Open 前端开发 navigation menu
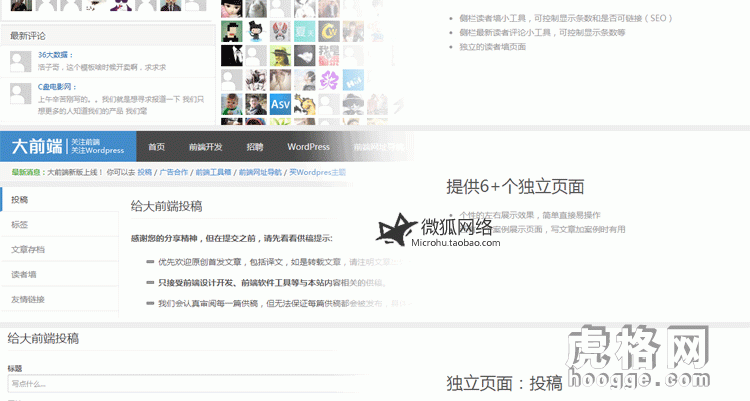Screen dimensions: 750x401 pos(205,147)
